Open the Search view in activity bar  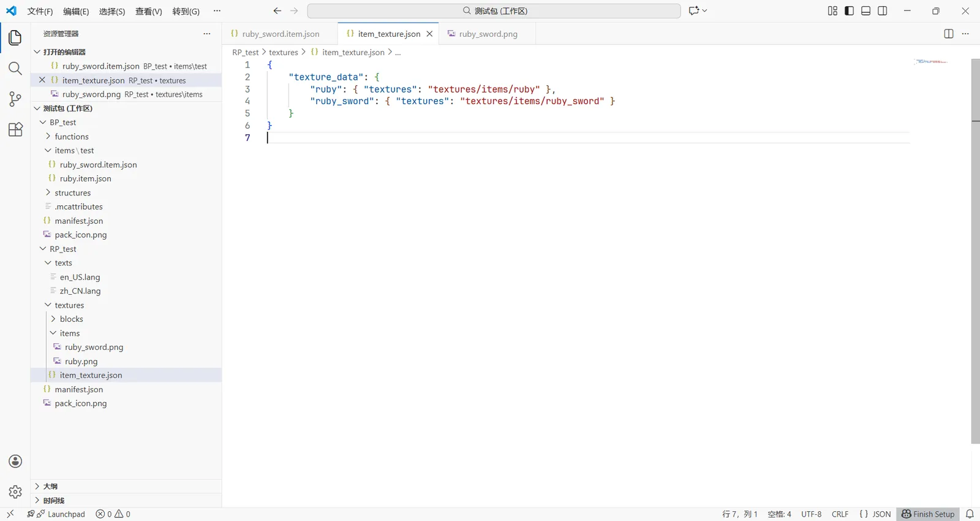[x=15, y=68]
